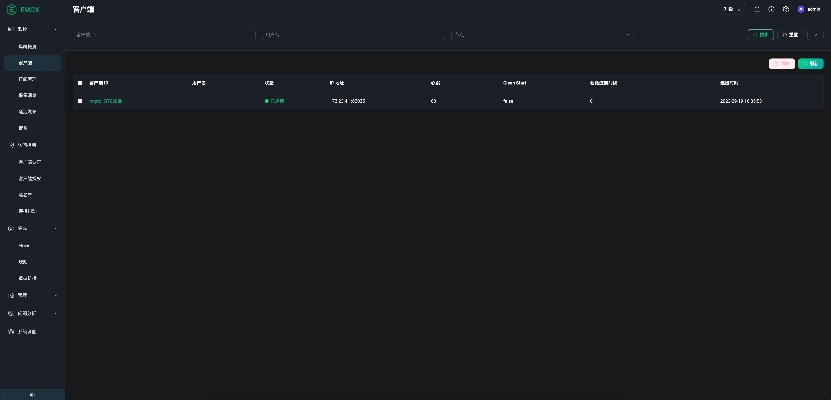Expand more search filters with the chevron button
The width and height of the screenshot is (831, 400).
[817, 34]
